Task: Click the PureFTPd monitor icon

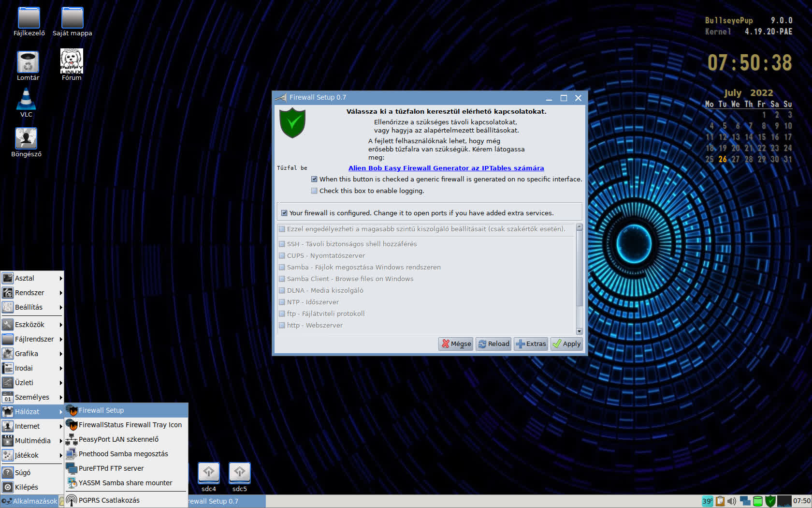Action: point(72,468)
